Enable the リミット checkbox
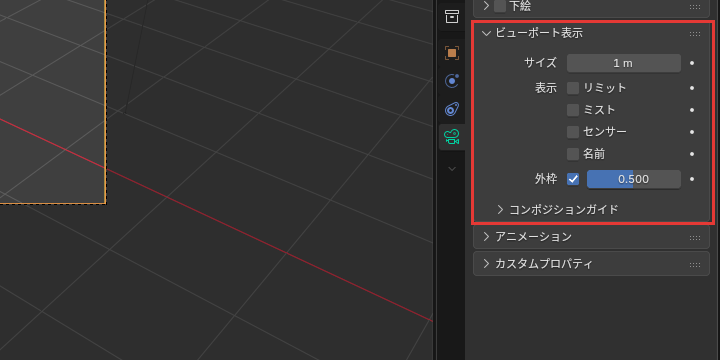The width and height of the screenshot is (720, 360). click(x=573, y=88)
